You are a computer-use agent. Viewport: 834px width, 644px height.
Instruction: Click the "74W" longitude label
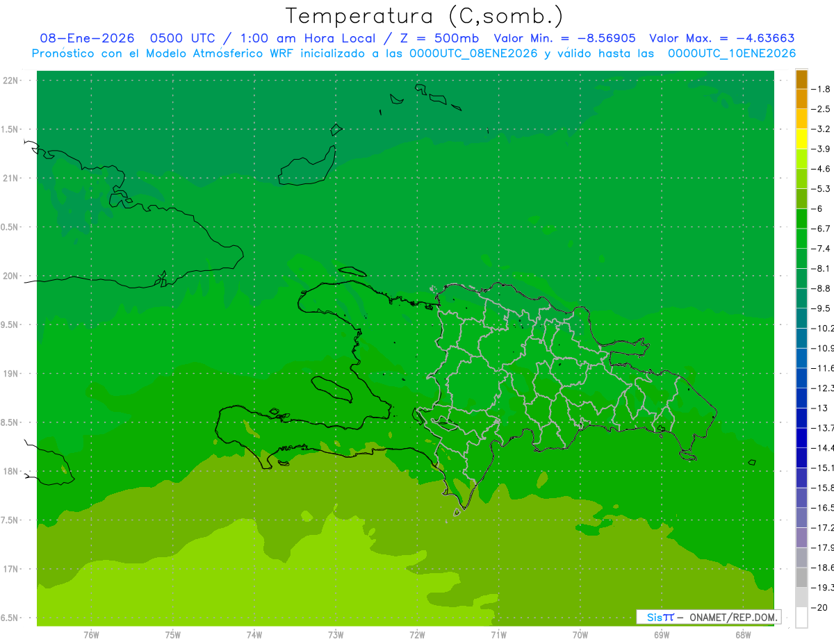[x=254, y=635]
